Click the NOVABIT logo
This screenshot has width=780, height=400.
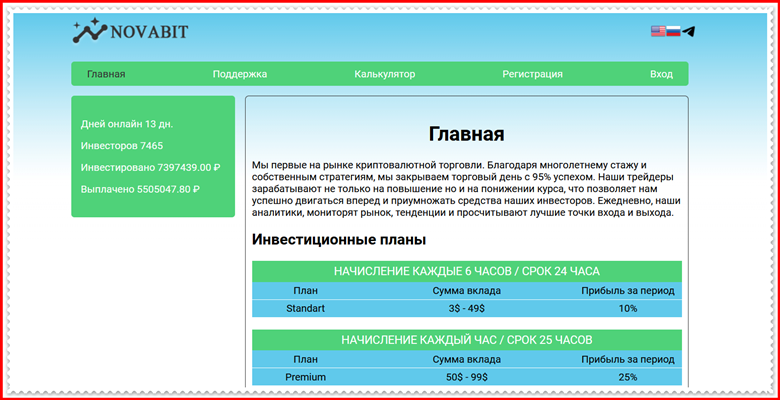(130, 31)
